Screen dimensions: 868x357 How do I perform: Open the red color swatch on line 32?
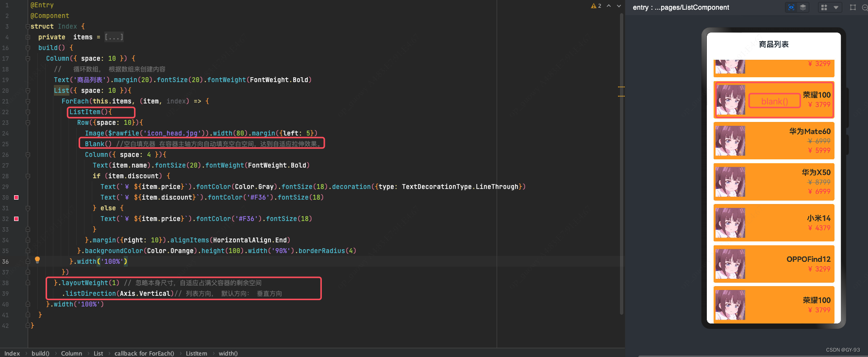[x=16, y=219]
